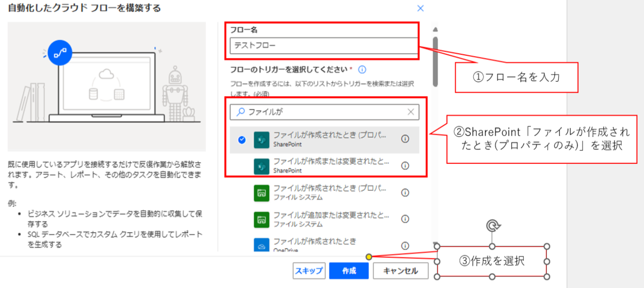Toggle checkmark of selected SharePoint trigger

[241, 140]
